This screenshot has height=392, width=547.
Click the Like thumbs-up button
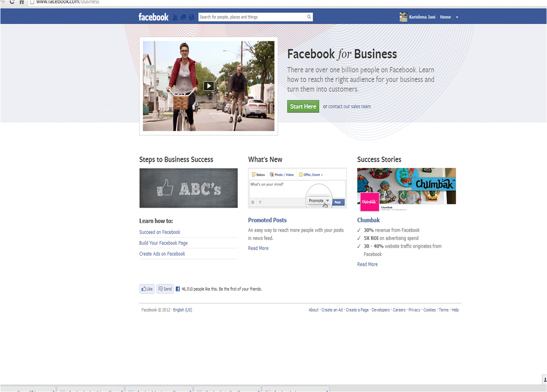(x=147, y=289)
